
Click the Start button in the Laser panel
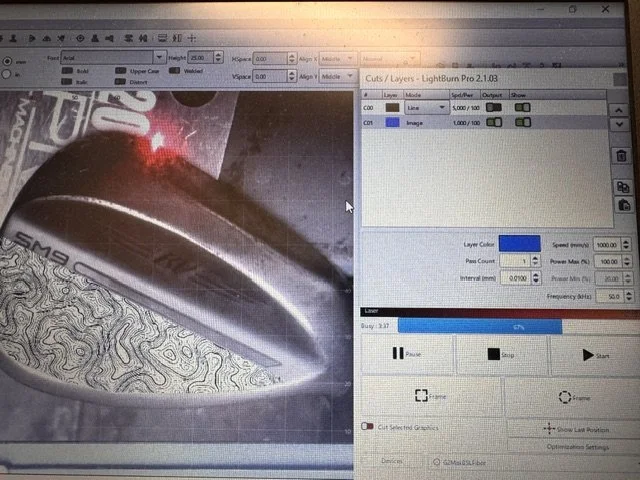coord(596,356)
